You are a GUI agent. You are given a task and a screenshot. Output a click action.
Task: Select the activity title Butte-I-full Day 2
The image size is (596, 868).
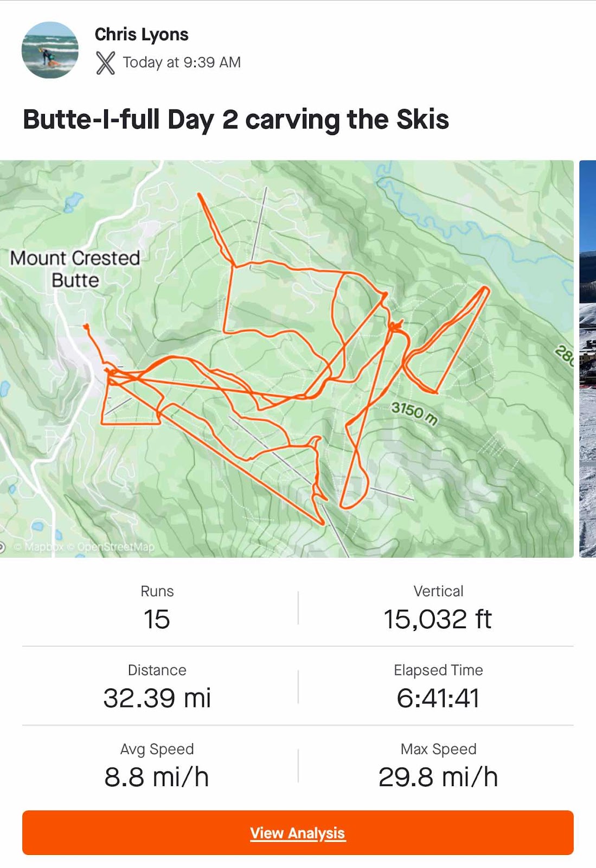[x=236, y=119]
